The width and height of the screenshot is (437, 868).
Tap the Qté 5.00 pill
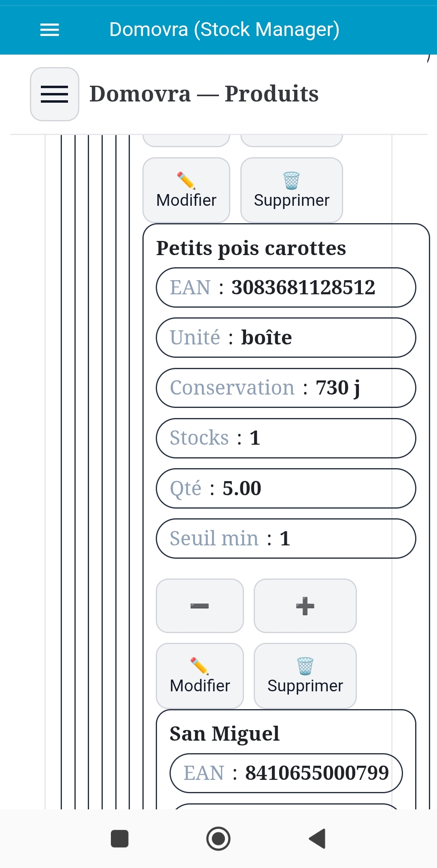click(x=286, y=488)
